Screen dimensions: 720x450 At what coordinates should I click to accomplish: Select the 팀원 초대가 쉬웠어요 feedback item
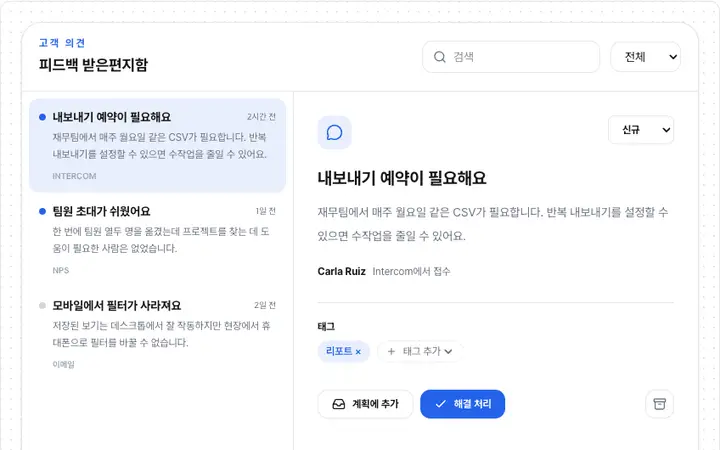pyautogui.click(x=158, y=240)
